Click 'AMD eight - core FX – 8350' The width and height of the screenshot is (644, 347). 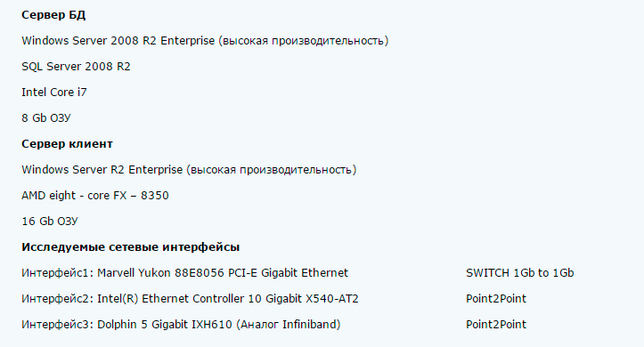tap(95, 196)
